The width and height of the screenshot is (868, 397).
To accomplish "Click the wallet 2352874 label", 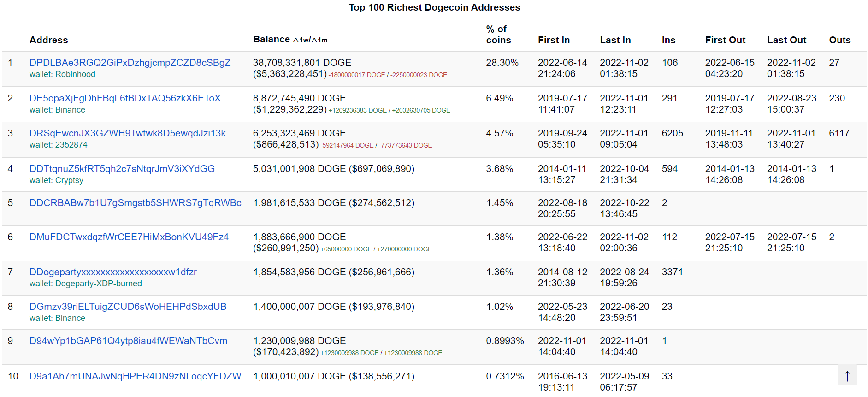I will click(x=71, y=145).
